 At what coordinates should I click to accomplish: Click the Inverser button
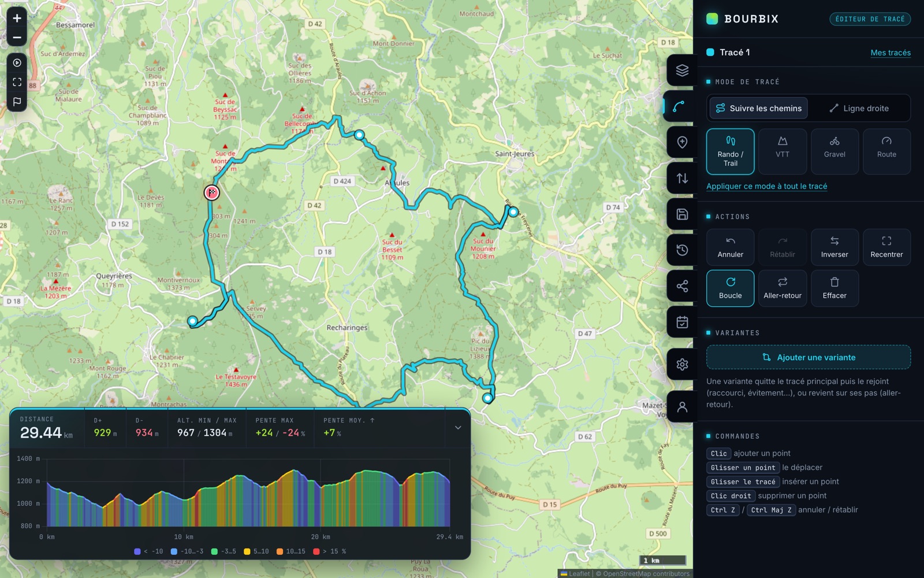click(x=834, y=247)
